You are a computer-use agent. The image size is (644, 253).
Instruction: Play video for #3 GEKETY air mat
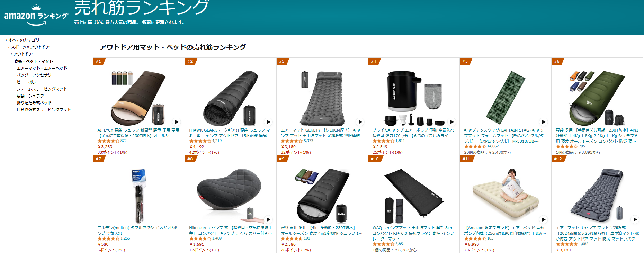coord(360,122)
